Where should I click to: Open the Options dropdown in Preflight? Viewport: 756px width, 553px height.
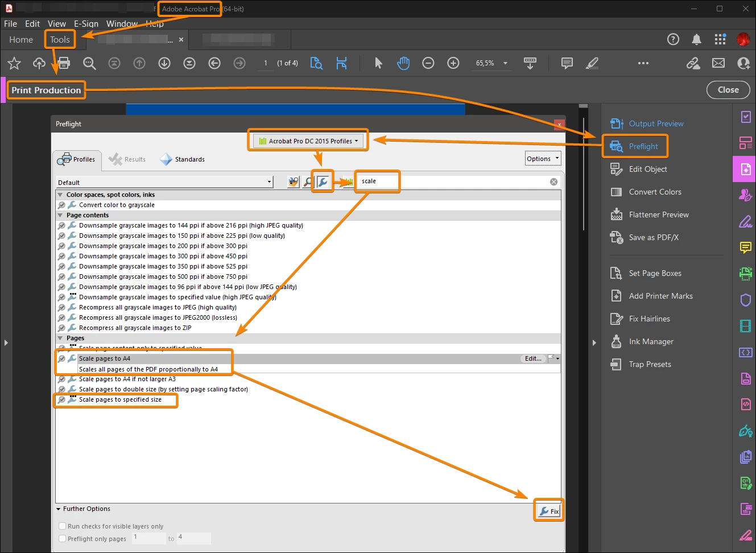pyautogui.click(x=543, y=159)
